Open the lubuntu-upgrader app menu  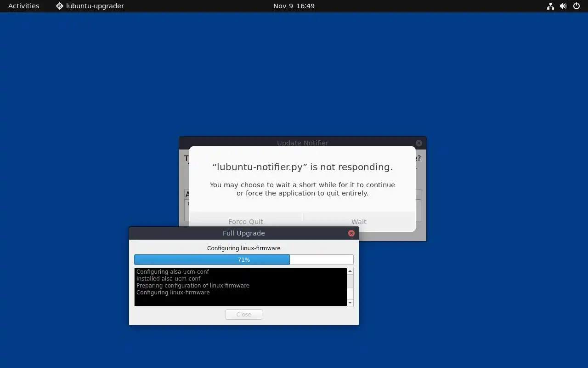coord(90,6)
